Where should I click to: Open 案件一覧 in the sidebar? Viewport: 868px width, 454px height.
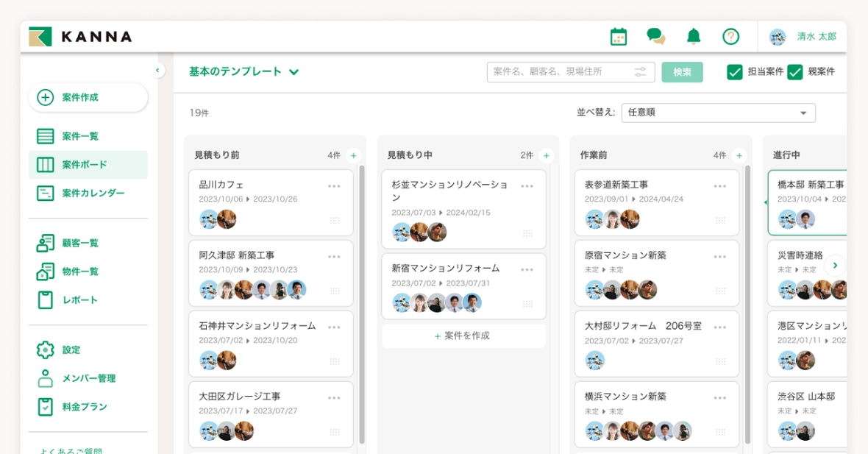tap(88, 136)
